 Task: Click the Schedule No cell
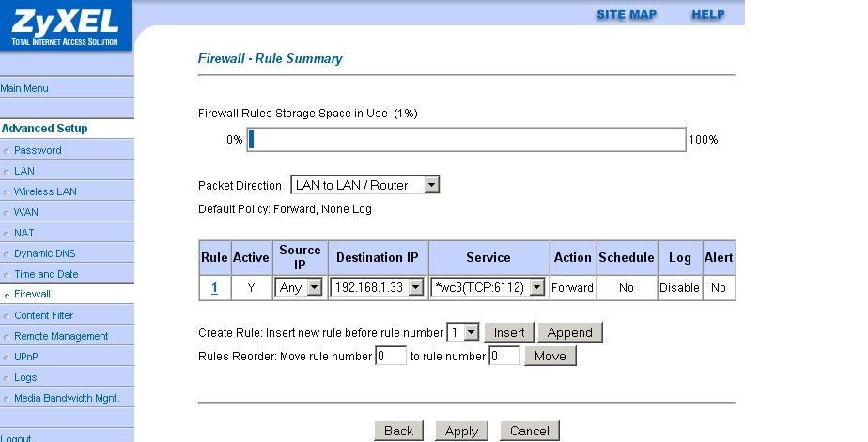(627, 288)
